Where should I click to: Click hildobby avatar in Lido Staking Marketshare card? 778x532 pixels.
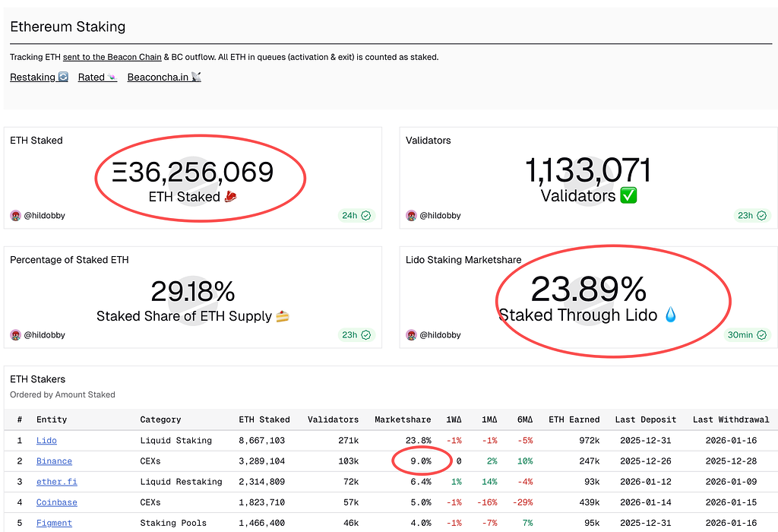click(411, 335)
